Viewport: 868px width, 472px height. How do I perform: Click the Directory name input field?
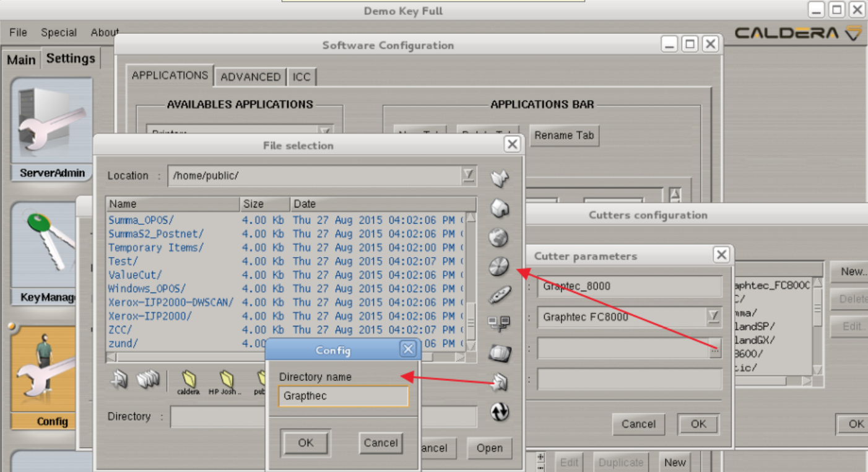[344, 396]
